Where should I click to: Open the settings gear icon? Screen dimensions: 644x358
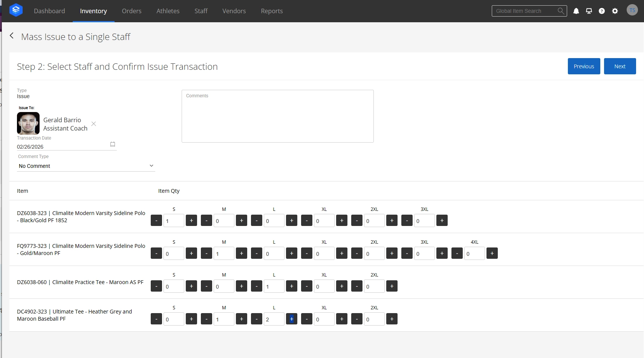[x=615, y=11]
